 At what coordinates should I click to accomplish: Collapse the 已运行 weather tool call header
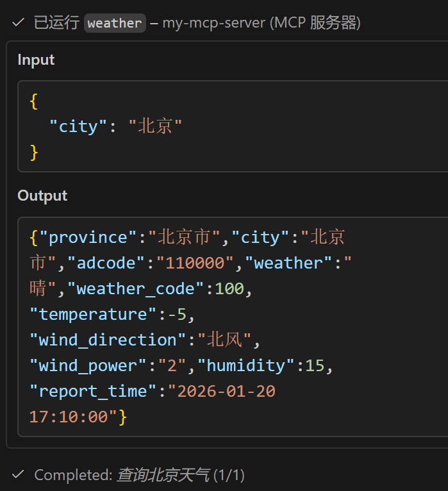tap(53, 23)
